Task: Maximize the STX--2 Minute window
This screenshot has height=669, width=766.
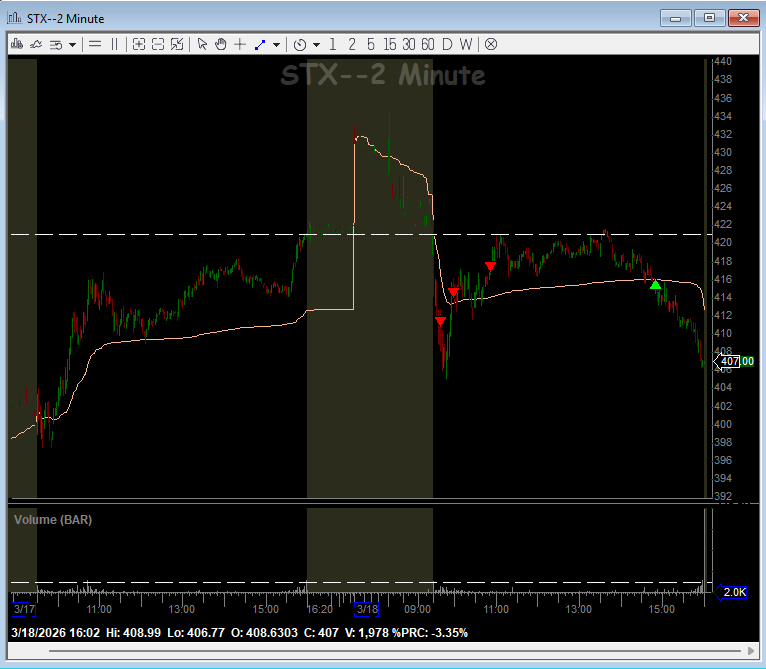Action: click(x=709, y=18)
